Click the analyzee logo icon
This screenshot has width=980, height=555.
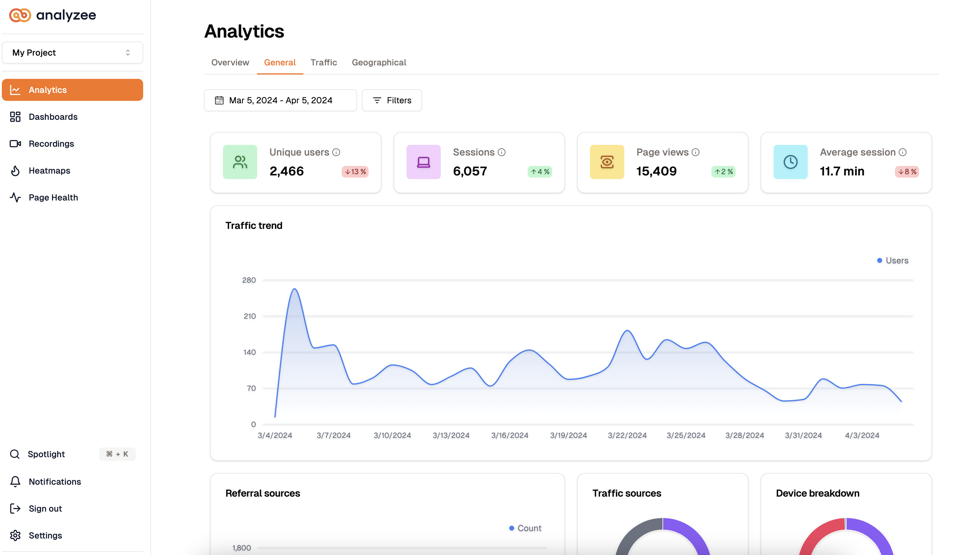20,15
